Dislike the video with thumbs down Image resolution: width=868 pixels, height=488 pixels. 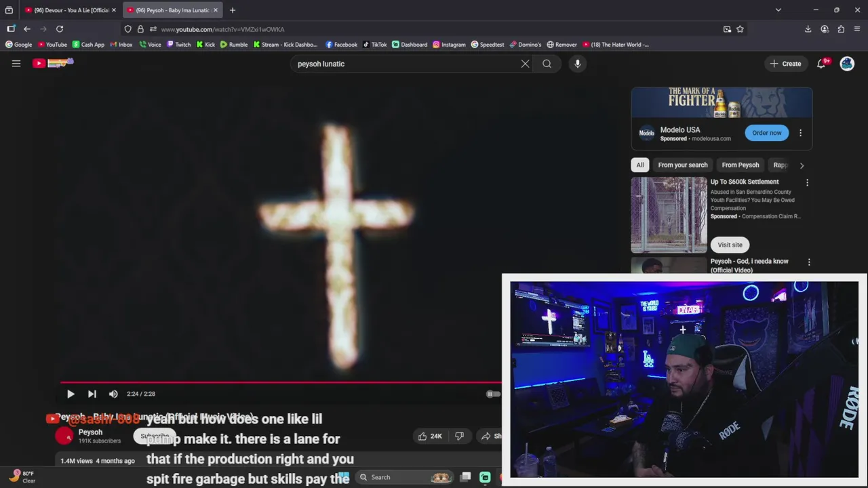click(459, 436)
